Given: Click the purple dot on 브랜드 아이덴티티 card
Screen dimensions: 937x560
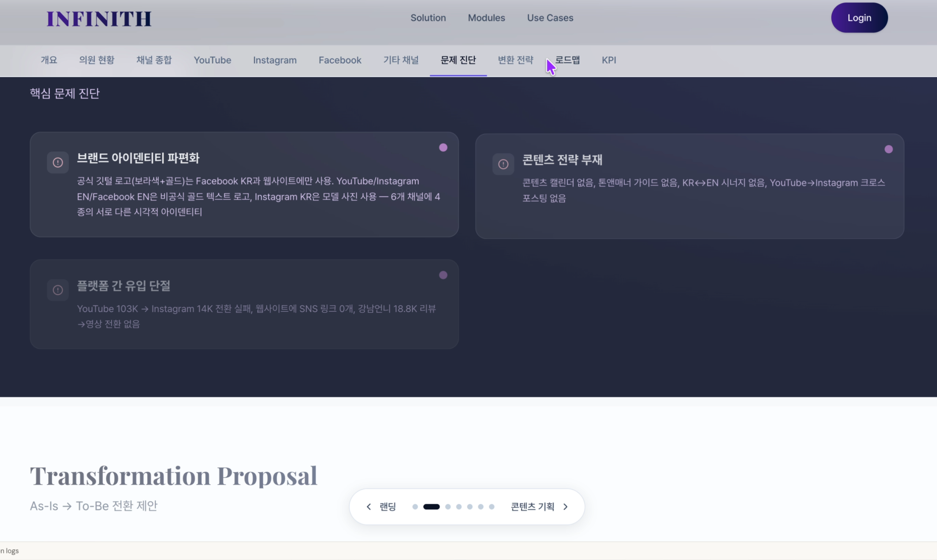Looking at the screenshot, I should pos(443,148).
